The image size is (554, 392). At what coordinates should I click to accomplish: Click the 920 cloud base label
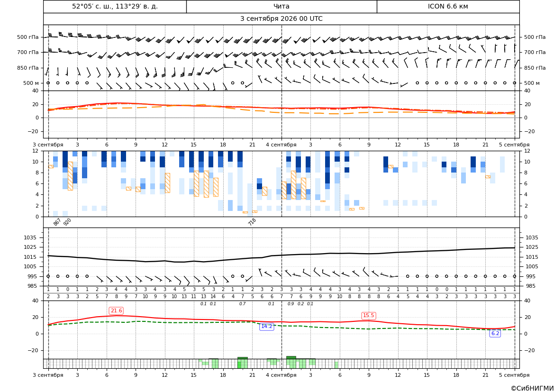point(67,222)
